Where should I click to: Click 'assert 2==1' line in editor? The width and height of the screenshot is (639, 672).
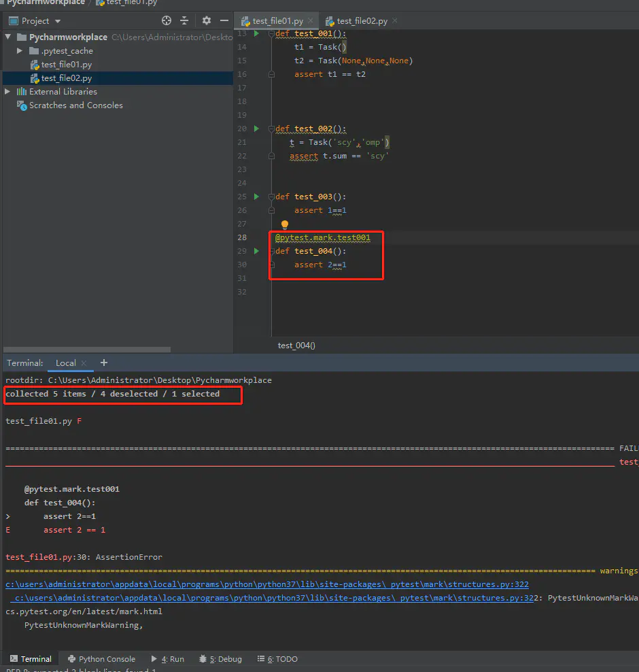[x=320, y=265]
